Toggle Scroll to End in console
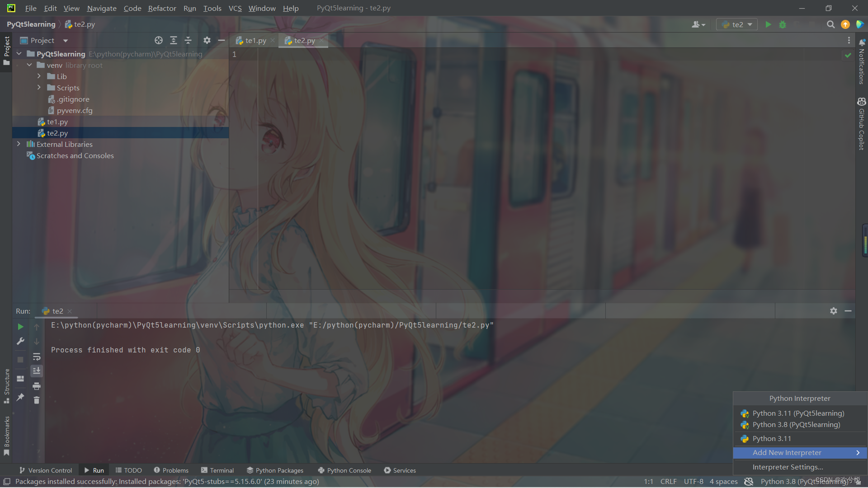Image resolution: width=868 pixels, height=488 pixels. point(37,371)
